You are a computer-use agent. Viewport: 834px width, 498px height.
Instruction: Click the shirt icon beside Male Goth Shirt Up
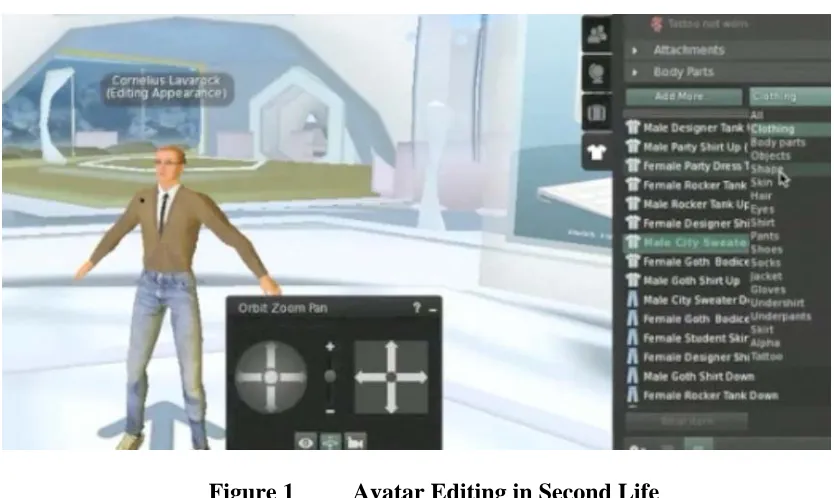coord(632,280)
